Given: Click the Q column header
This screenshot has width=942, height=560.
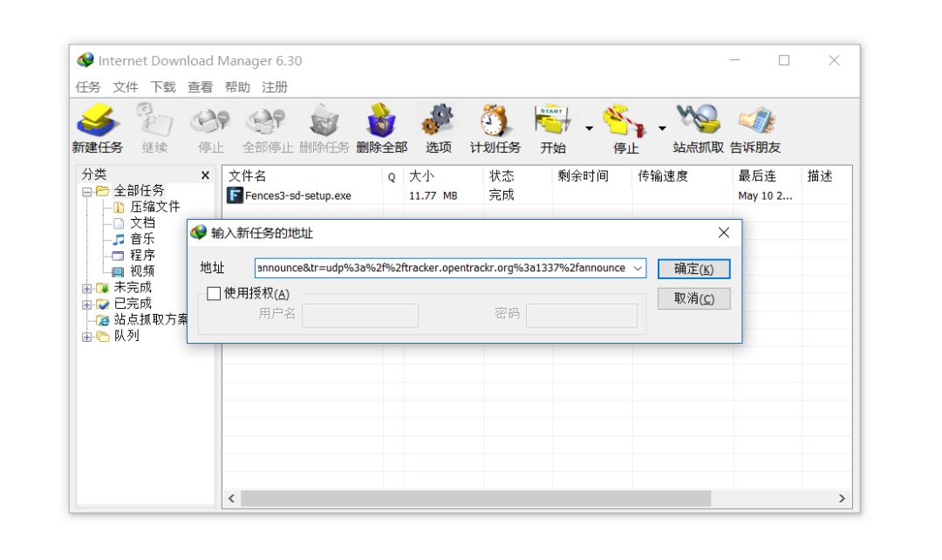Looking at the screenshot, I should coord(392,176).
